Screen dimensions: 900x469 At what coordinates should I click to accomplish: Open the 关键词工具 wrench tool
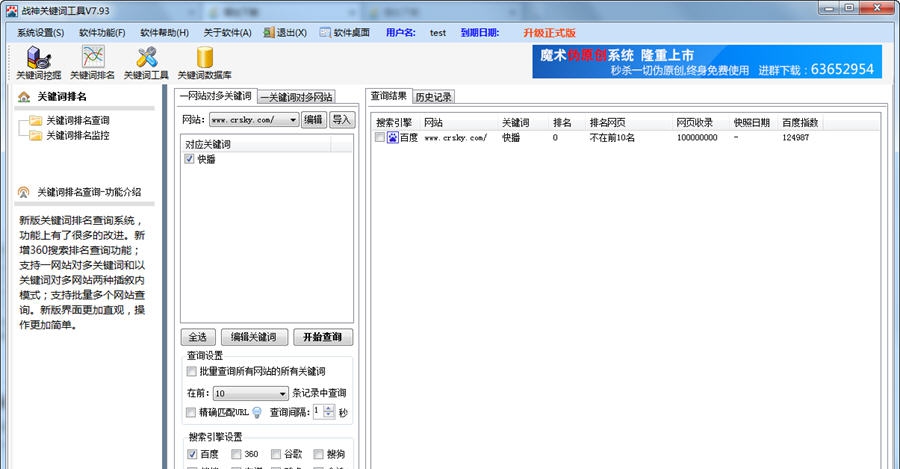[146, 63]
